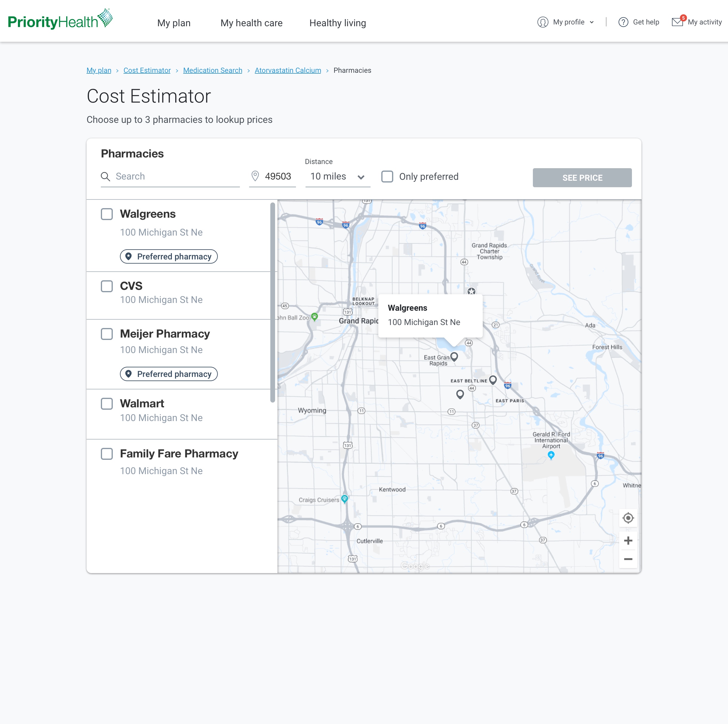Click the Family Fare Pharmacy name
The image size is (728, 724).
179,454
